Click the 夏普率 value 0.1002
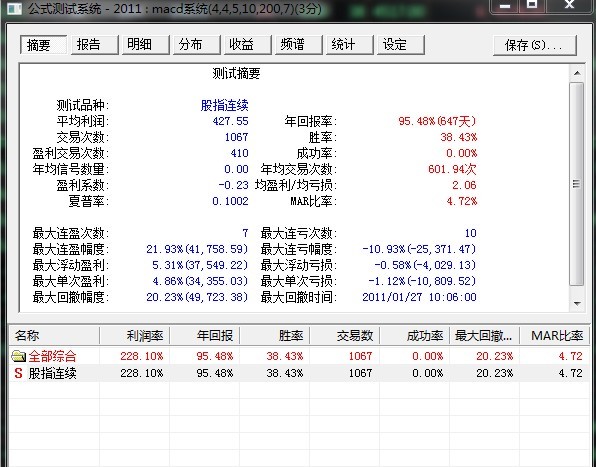Viewport: 596px width, 467px height. pyautogui.click(x=230, y=201)
